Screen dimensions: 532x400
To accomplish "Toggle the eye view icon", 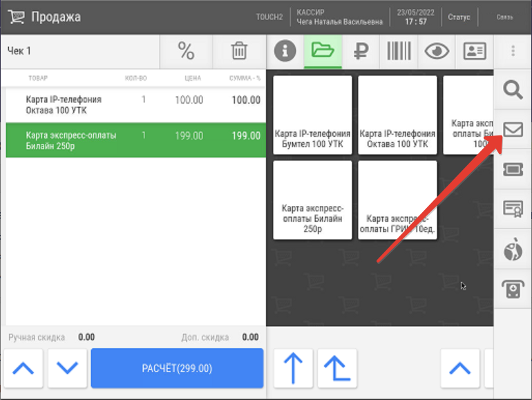I will click(437, 51).
